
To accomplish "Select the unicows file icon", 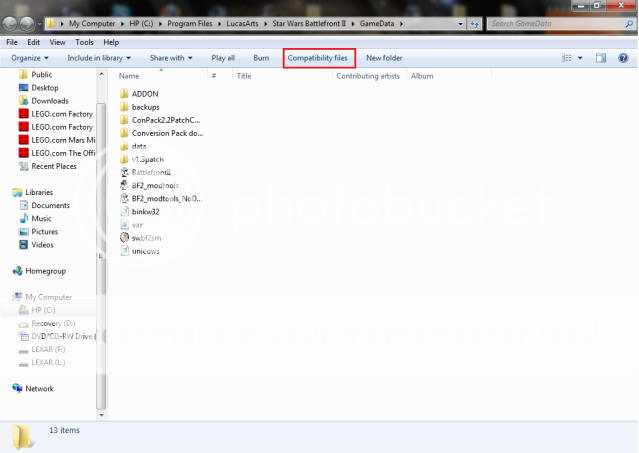I will (124, 251).
